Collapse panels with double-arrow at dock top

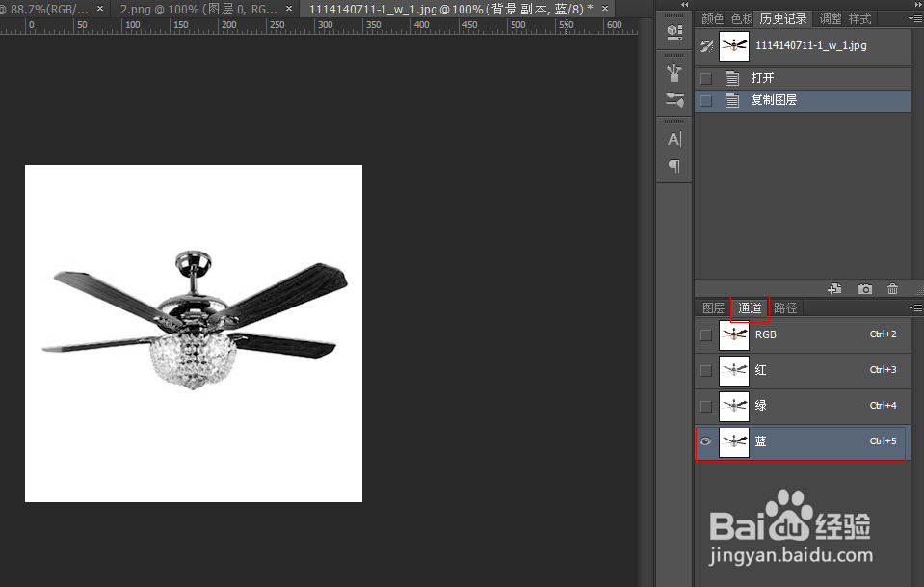pyautogui.click(x=684, y=4)
